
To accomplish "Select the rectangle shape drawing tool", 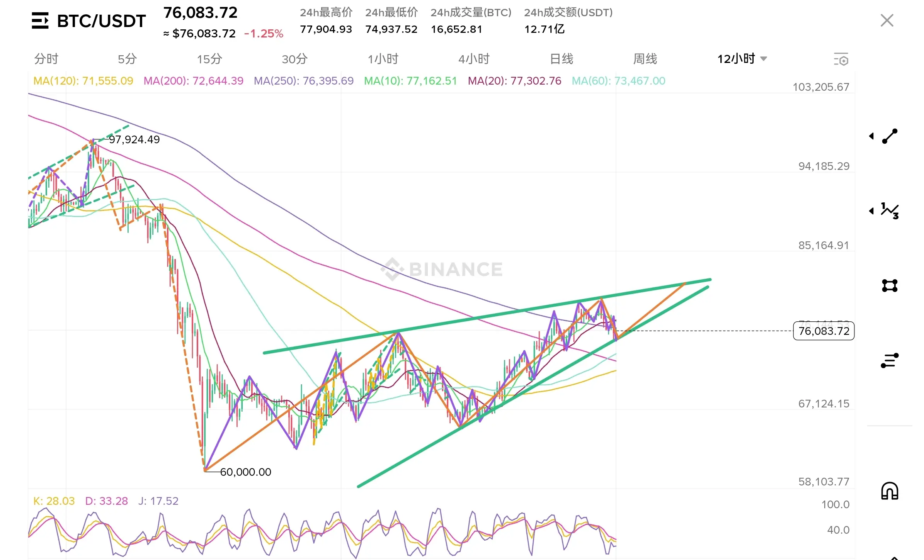I will click(890, 286).
